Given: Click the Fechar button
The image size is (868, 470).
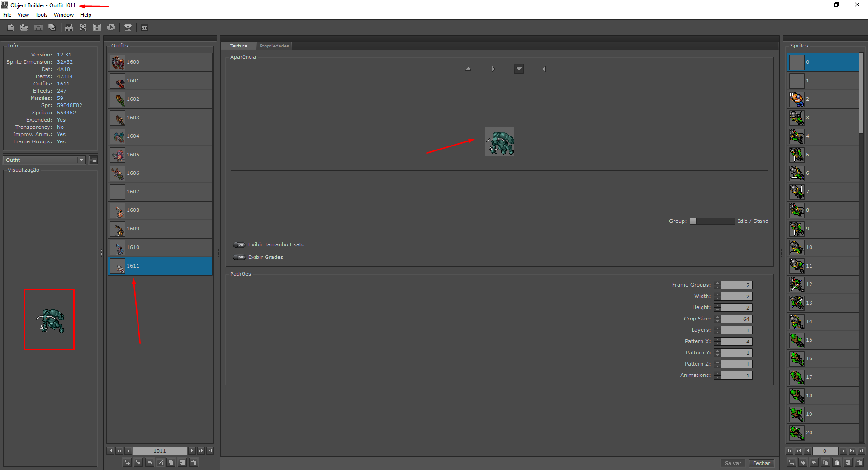Looking at the screenshot, I should click(761, 463).
